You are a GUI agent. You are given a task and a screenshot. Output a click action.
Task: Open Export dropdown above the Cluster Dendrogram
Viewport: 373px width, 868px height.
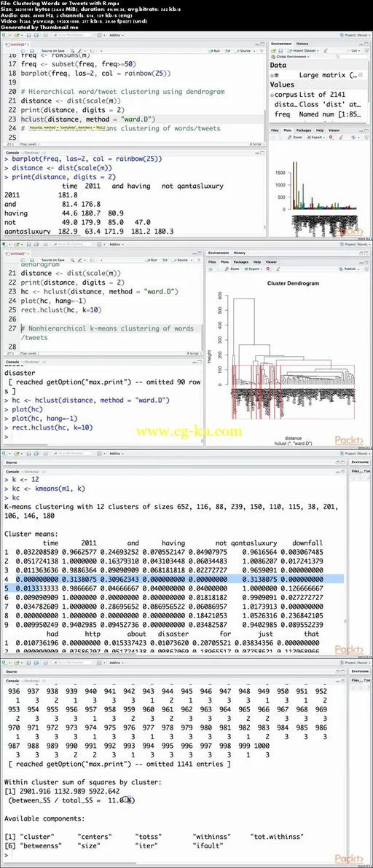click(x=254, y=269)
